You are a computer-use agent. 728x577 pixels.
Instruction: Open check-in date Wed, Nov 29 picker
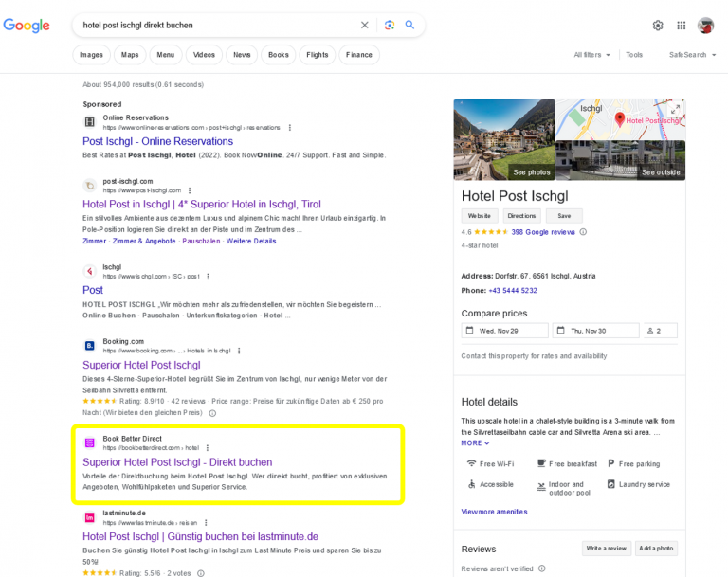point(504,331)
